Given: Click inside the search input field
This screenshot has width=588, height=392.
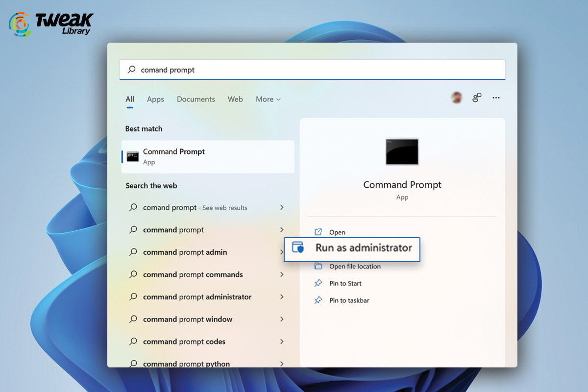Looking at the screenshot, I should pyautogui.click(x=294, y=70).
